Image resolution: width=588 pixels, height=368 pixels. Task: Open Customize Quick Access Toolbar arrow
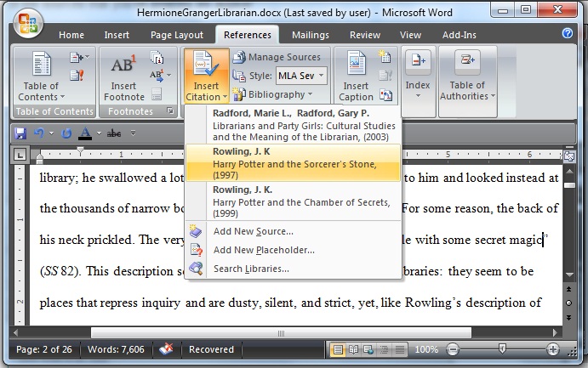click(133, 133)
